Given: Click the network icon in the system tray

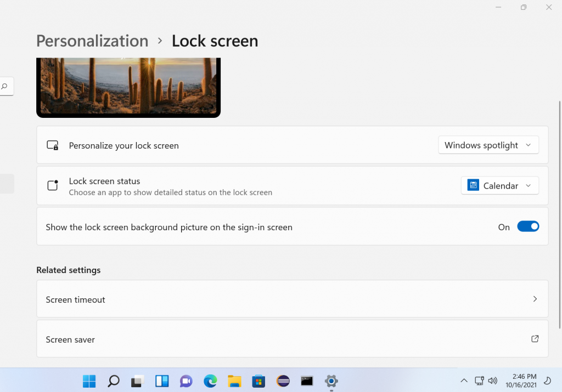Looking at the screenshot, I should coord(479,380).
